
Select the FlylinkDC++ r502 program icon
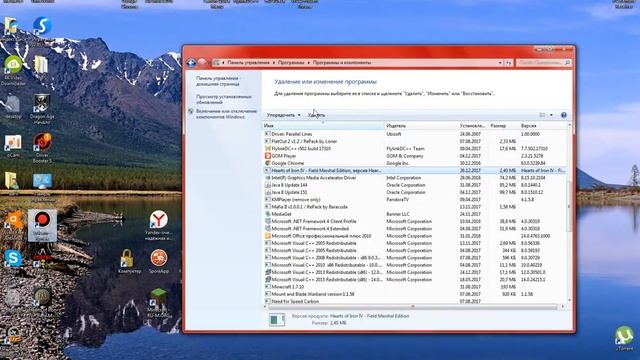point(268,148)
